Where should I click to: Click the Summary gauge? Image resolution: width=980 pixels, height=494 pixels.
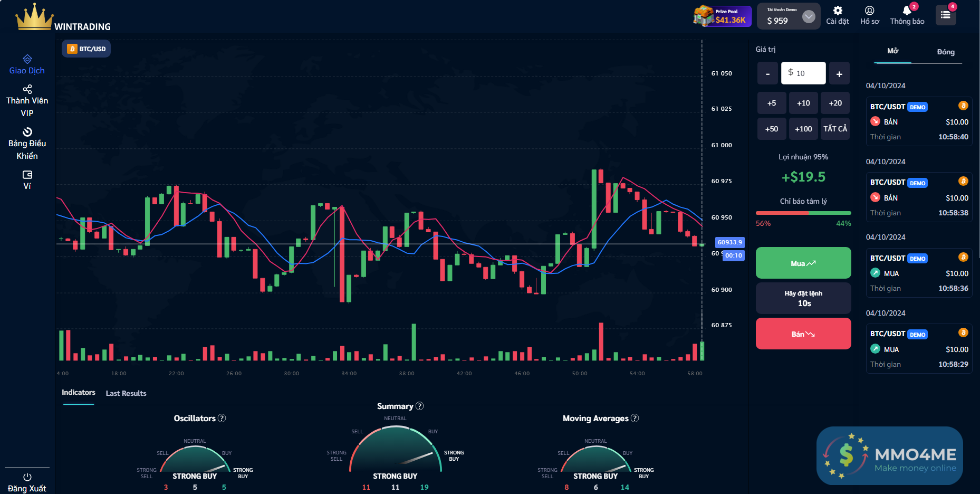click(395, 449)
